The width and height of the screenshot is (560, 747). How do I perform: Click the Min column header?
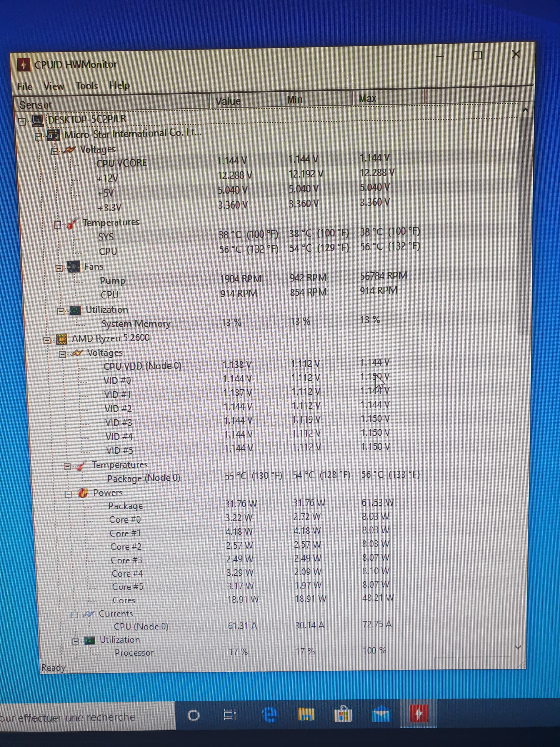click(317, 99)
